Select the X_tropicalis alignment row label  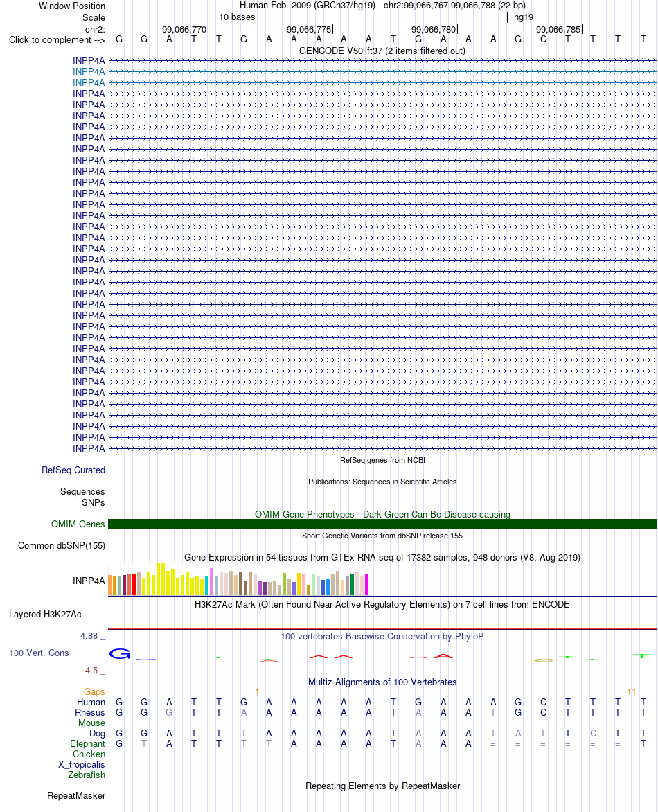click(82, 764)
